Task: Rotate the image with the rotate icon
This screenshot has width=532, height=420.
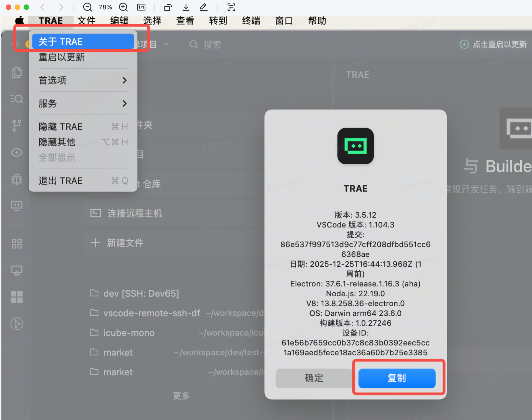Action: 168,7
